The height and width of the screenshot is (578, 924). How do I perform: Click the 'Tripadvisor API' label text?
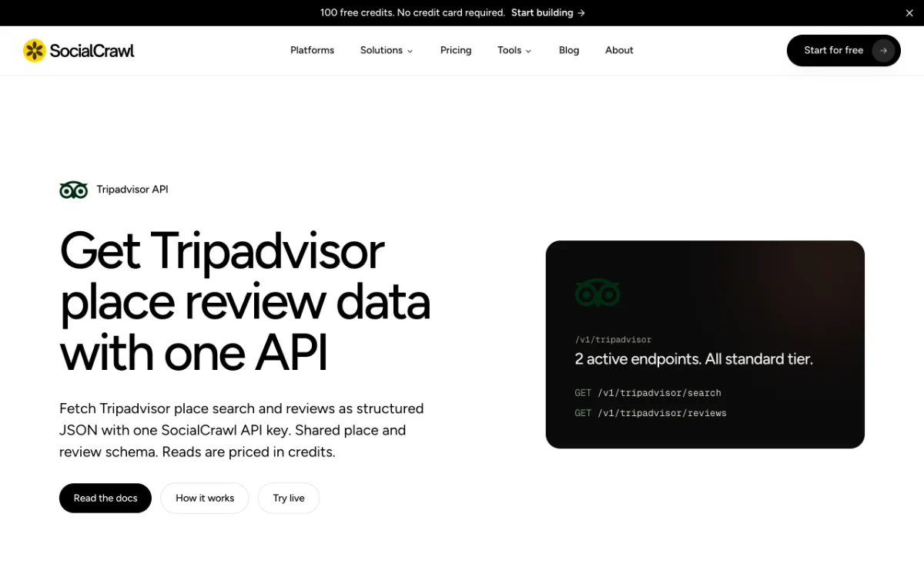132,190
